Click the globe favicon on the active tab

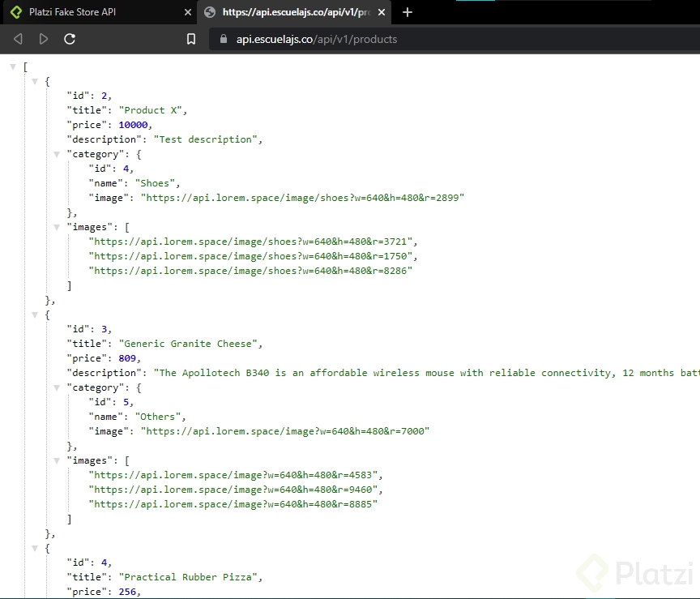point(209,12)
